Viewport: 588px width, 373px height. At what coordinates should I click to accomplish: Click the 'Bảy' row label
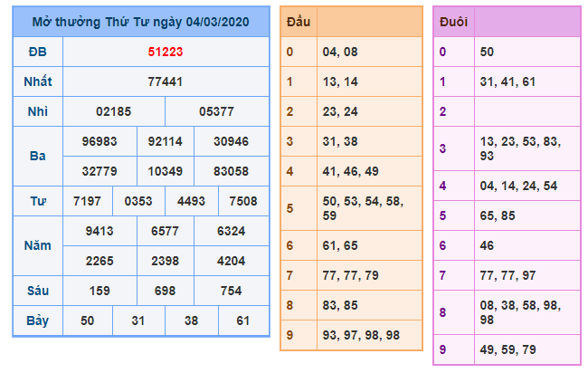click(x=38, y=320)
